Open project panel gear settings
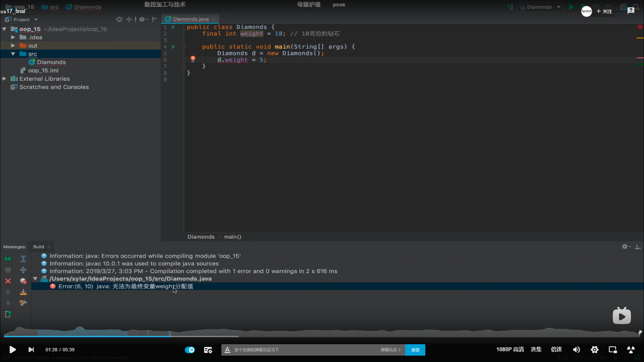This screenshot has height=362, width=644. coord(143,19)
